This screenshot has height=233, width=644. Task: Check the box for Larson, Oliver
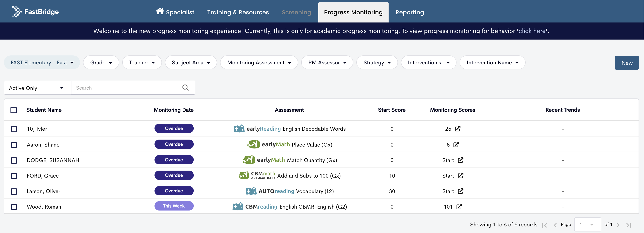(14, 191)
